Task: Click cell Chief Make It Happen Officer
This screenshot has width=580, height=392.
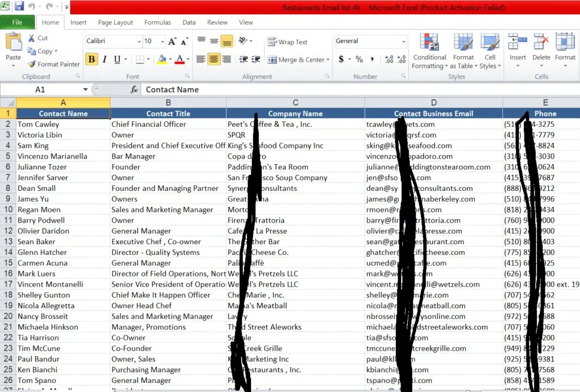Action: pos(168,295)
